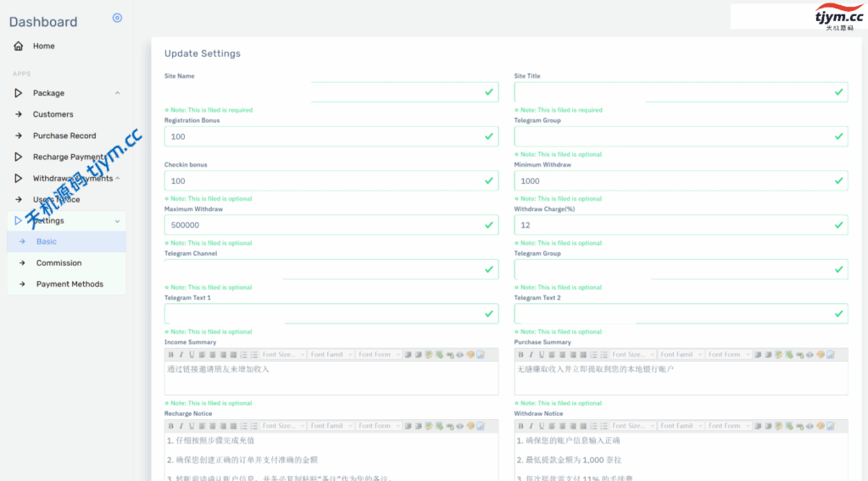Collapse the Settings menu chevron
This screenshot has width=868, height=481.
click(x=117, y=221)
